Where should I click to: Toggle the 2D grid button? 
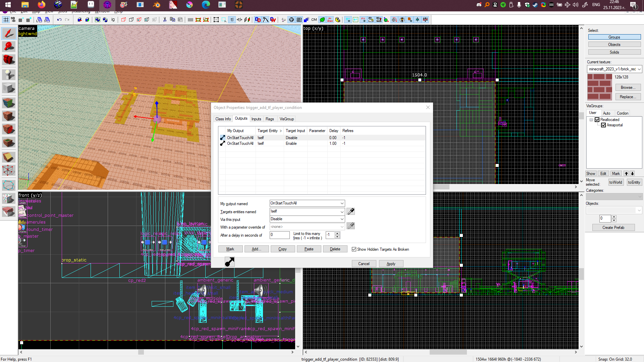point(6,20)
